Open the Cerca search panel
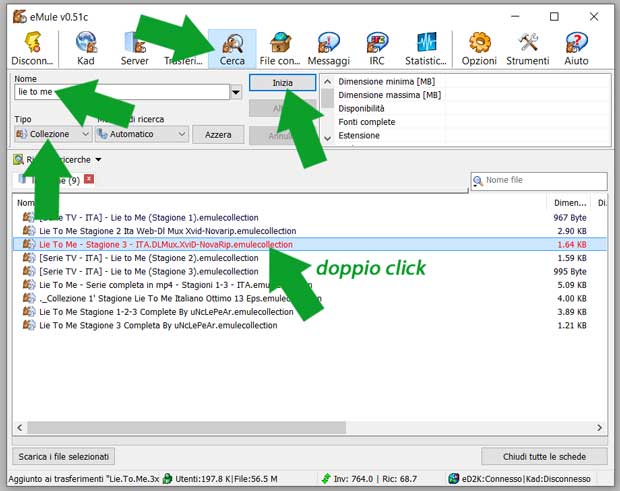This screenshot has width=620, height=491. [x=232, y=48]
